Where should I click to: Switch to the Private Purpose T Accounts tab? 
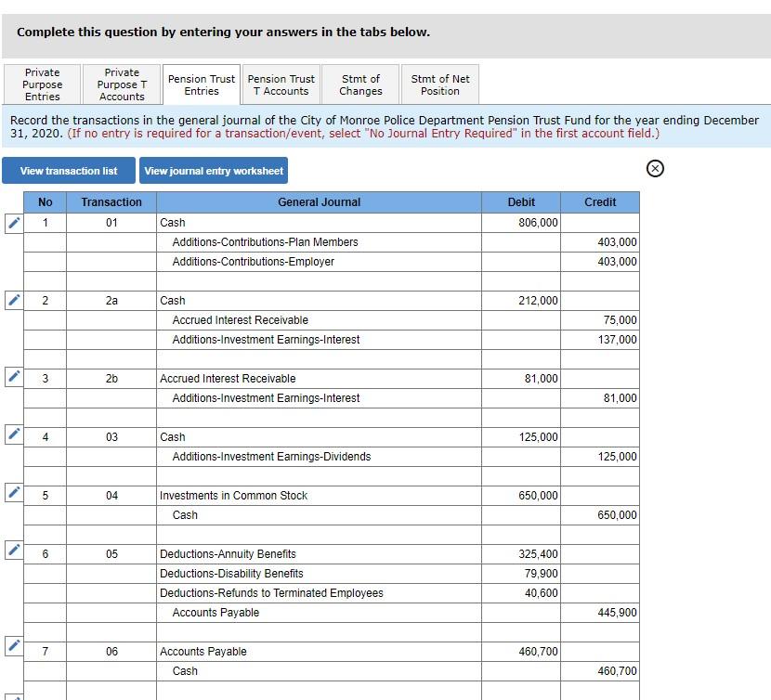(x=122, y=84)
